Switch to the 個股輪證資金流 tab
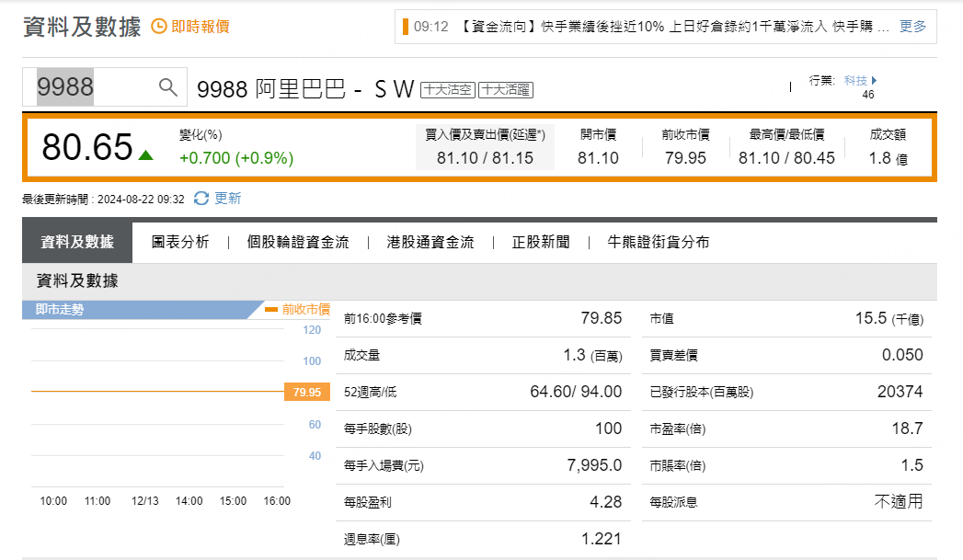The height and width of the screenshot is (560, 963). pos(298,242)
